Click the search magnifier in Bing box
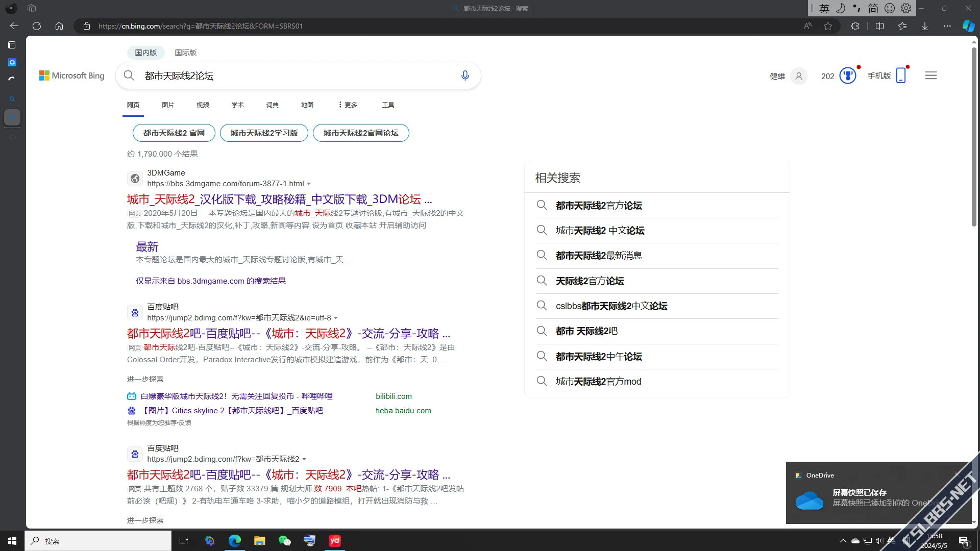The image size is (980, 551). 129,76
